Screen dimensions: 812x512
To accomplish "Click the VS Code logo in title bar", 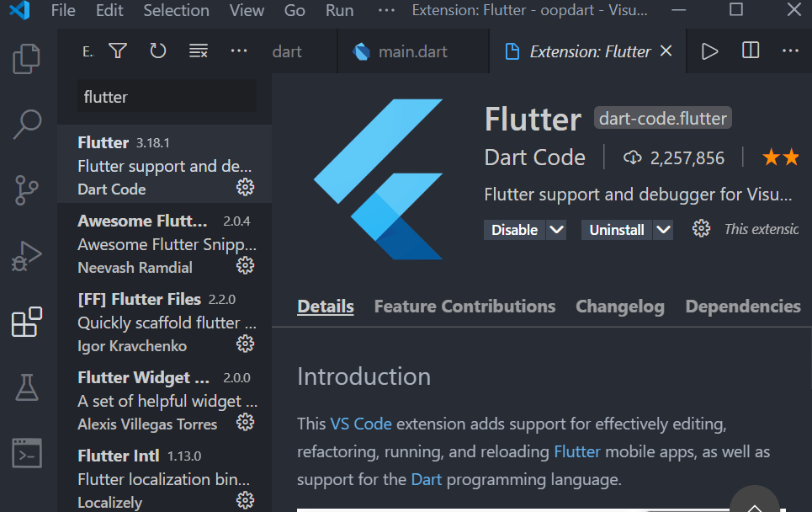I will [19, 10].
